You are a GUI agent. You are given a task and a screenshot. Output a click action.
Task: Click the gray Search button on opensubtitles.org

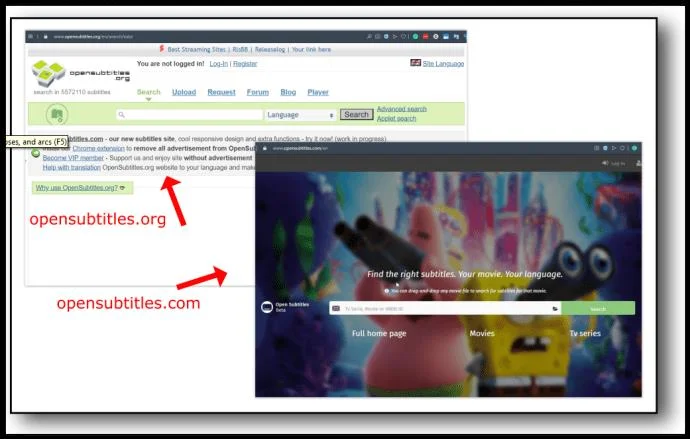click(356, 114)
